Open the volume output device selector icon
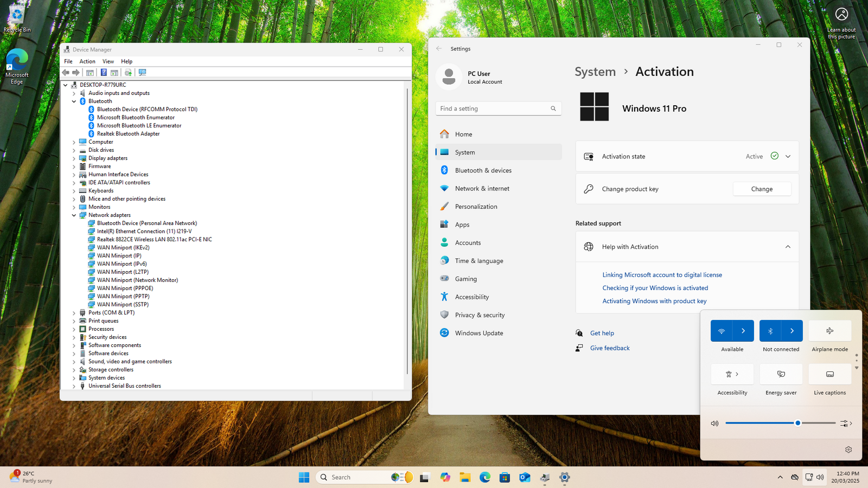Screen dimensions: 868x488 point(846,423)
